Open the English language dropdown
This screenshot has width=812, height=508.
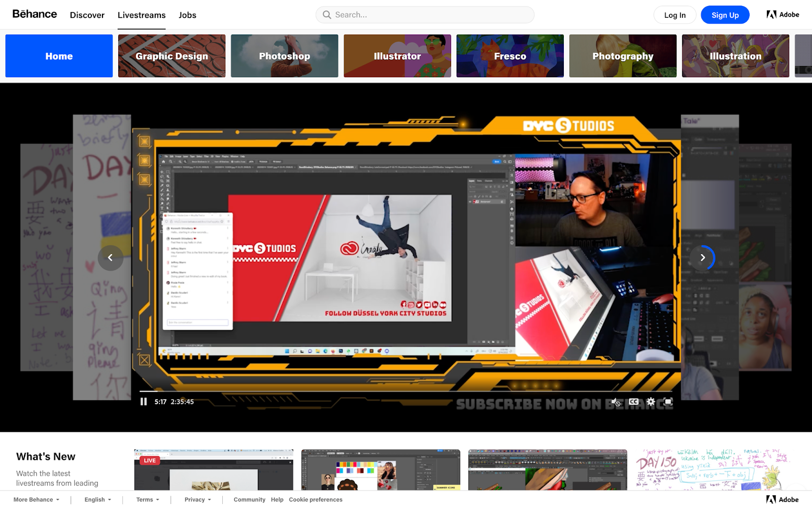[x=98, y=500]
